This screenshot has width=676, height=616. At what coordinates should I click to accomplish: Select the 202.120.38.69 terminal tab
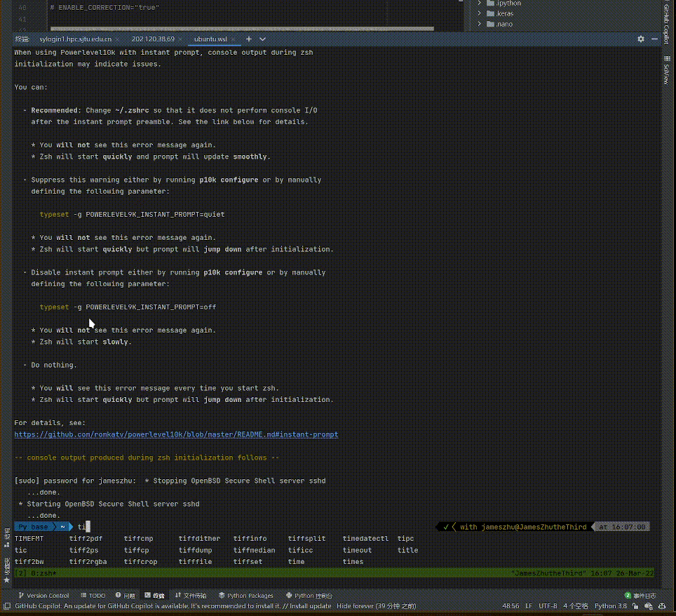154,39
